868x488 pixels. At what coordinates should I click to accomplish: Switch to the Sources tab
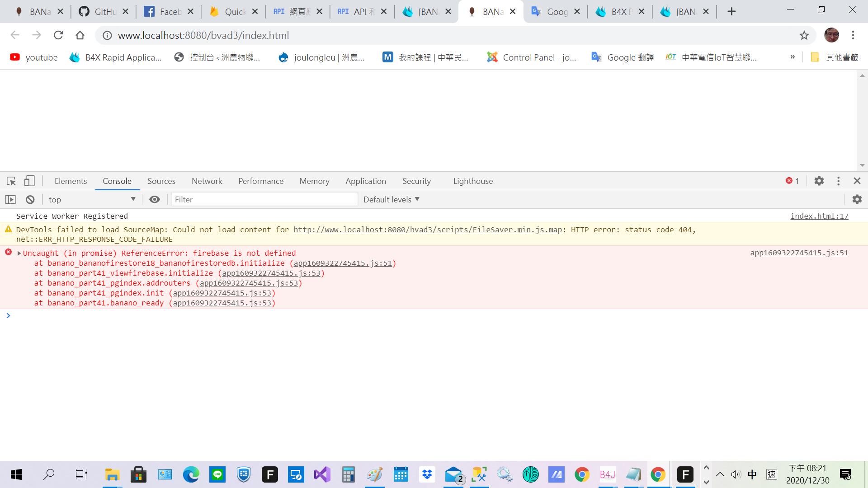[161, 181]
